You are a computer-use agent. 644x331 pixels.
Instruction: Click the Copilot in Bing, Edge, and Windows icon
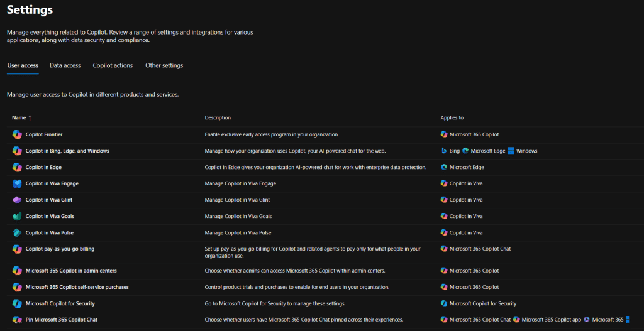pos(17,151)
